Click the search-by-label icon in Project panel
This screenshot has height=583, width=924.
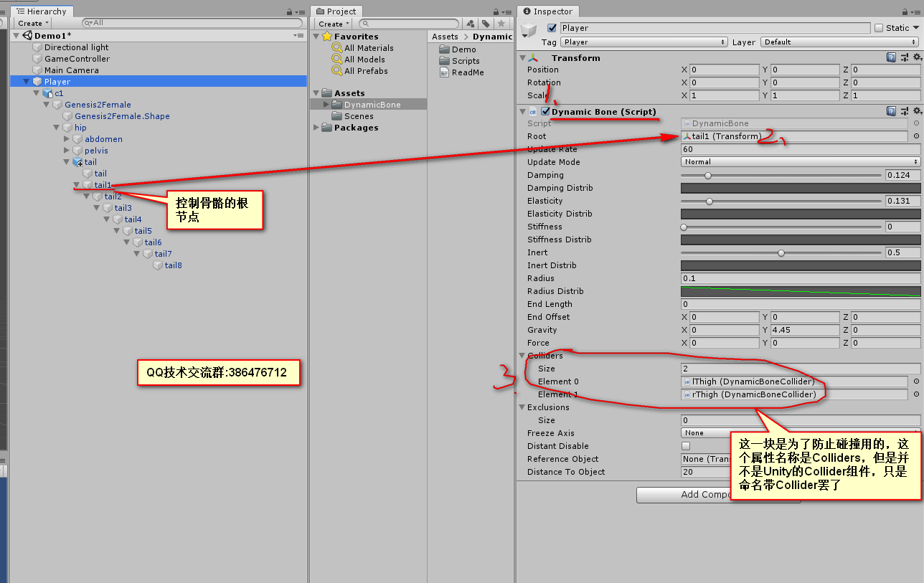(x=488, y=24)
